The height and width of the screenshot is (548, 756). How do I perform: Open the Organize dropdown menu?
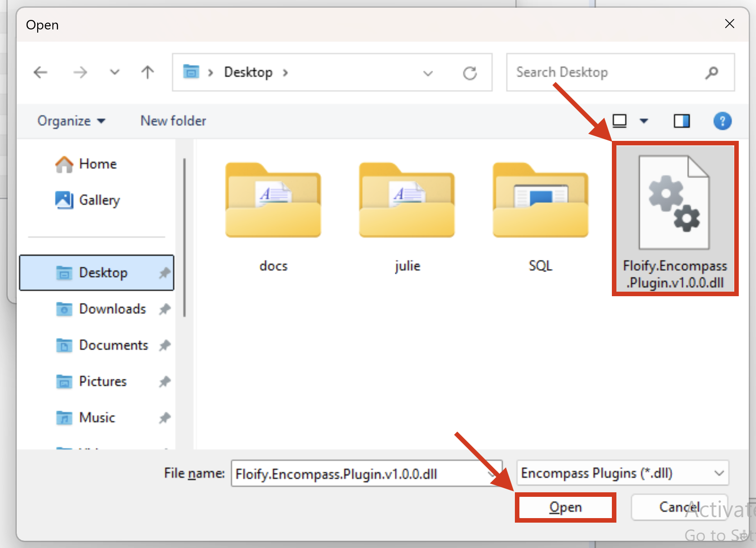point(71,121)
